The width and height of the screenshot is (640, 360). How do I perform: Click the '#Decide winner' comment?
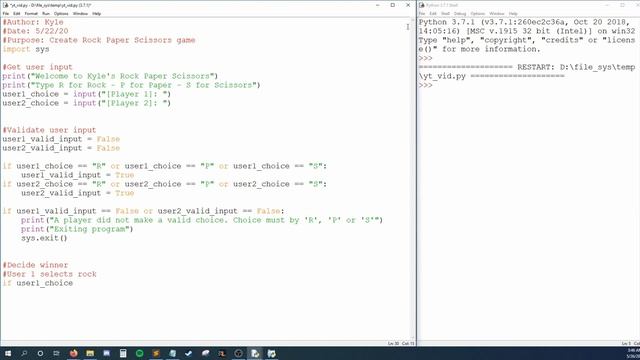click(x=36, y=265)
